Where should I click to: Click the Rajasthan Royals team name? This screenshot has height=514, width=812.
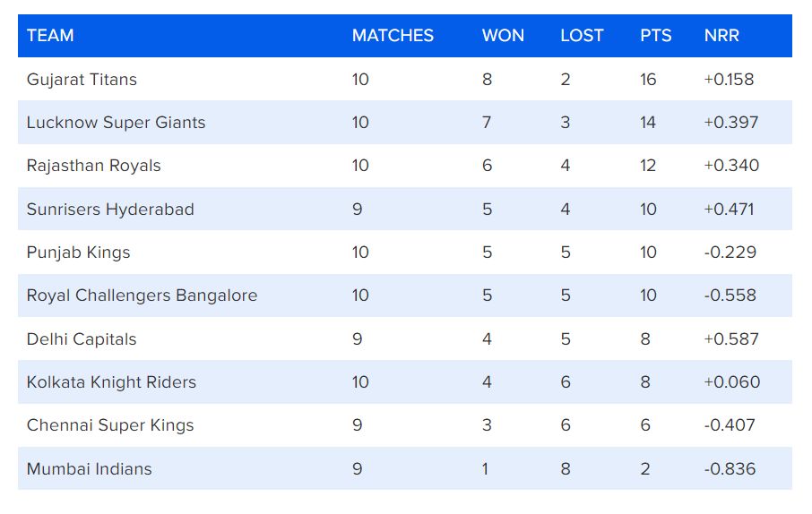tap(93, 166)
